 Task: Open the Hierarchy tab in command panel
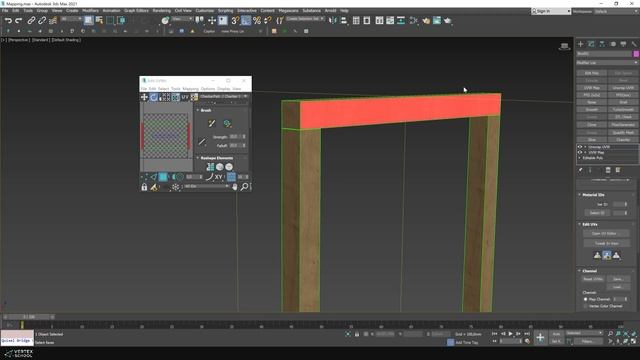click(602, 44)
